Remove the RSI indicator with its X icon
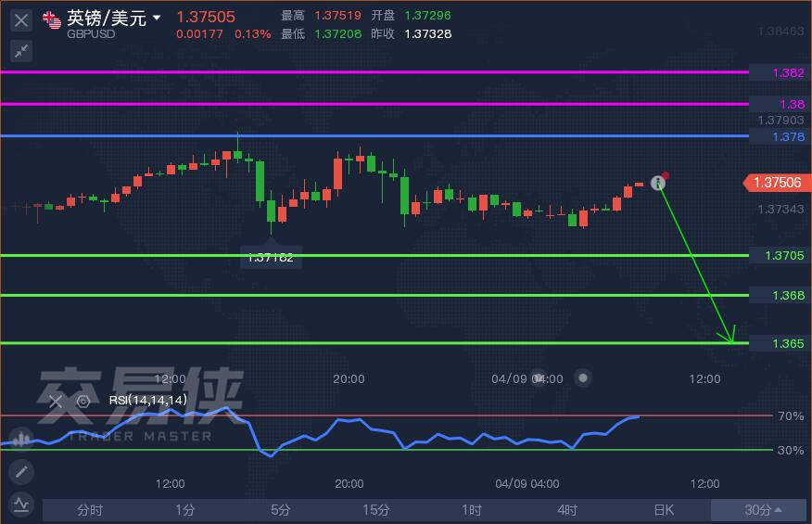The height and width of the screenshot is (524, 812). point(56,401)
